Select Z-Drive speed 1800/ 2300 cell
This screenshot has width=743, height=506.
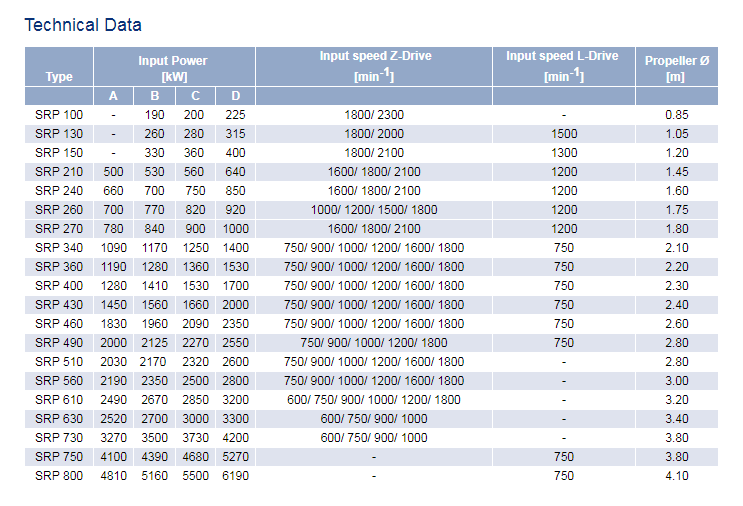click(374, 115)
